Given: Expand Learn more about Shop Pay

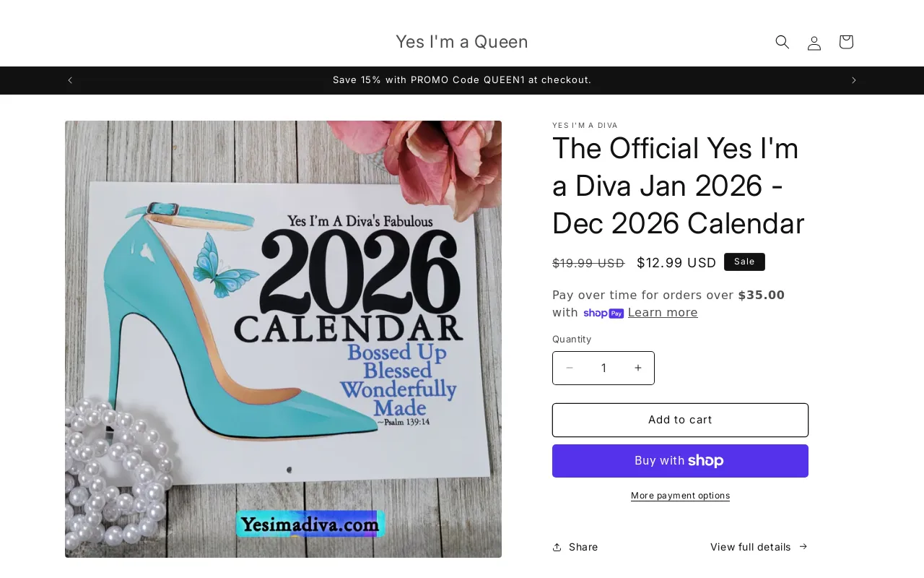Looking at the screenshot, I should click(662, 312).
